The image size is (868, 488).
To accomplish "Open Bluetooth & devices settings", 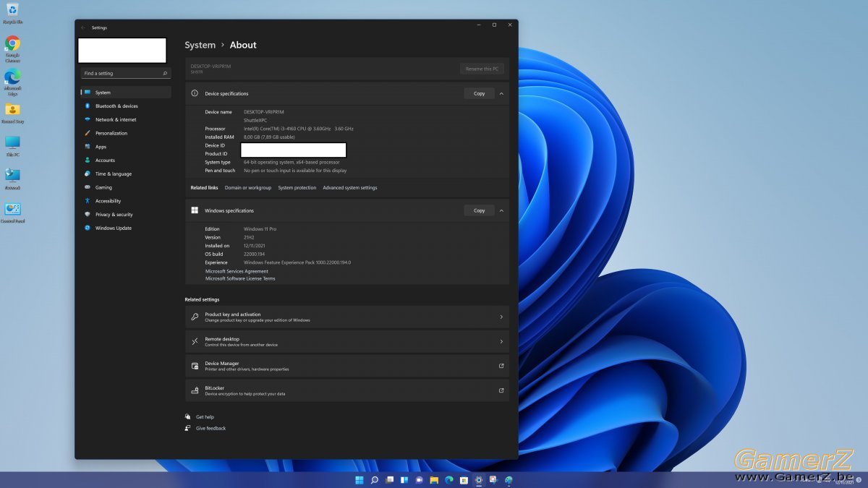I will [126, 106].
